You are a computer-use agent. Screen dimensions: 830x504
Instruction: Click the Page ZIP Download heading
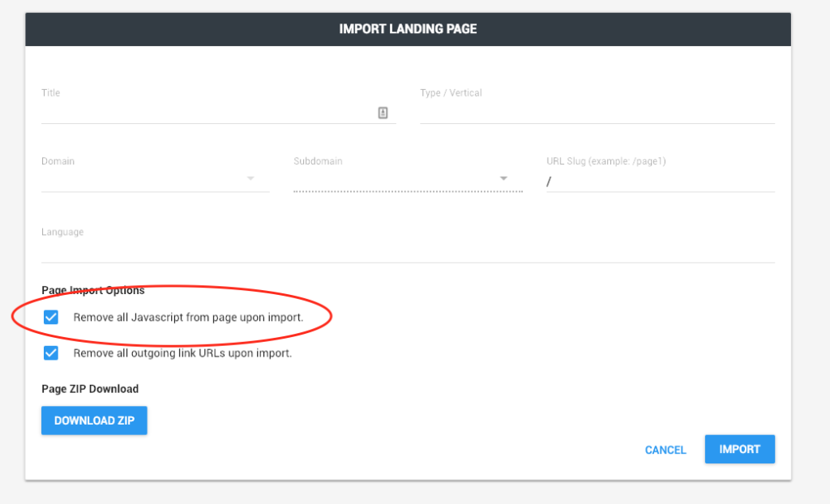point(90,389)
